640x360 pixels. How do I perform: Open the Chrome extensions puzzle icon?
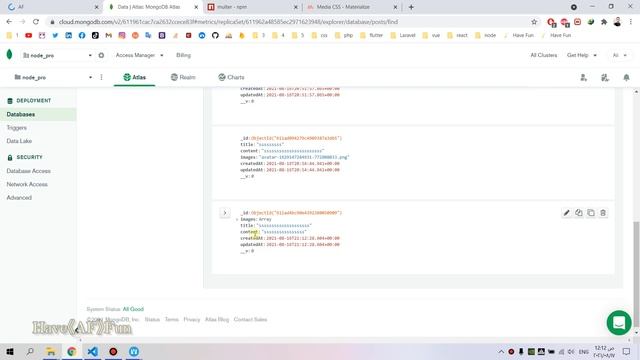pyautogui.click(x=604, y=22)
